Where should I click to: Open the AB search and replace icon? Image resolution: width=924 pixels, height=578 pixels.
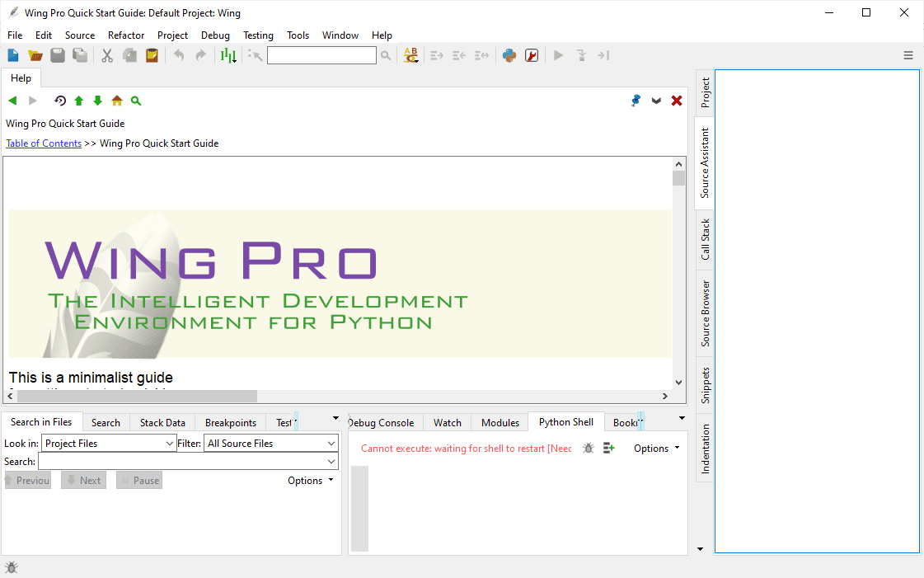coord(410,55)
